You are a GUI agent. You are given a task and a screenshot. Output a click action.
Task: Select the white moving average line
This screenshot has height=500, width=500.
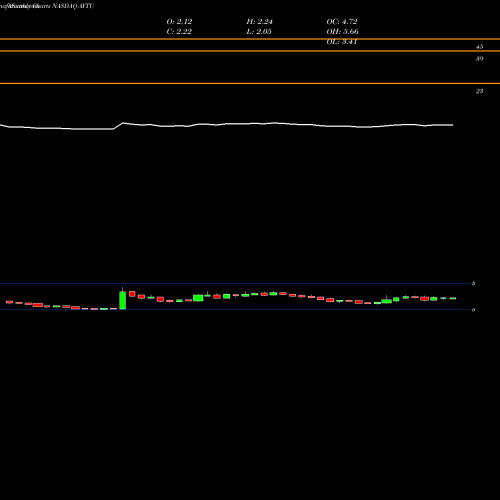(227, 126)
